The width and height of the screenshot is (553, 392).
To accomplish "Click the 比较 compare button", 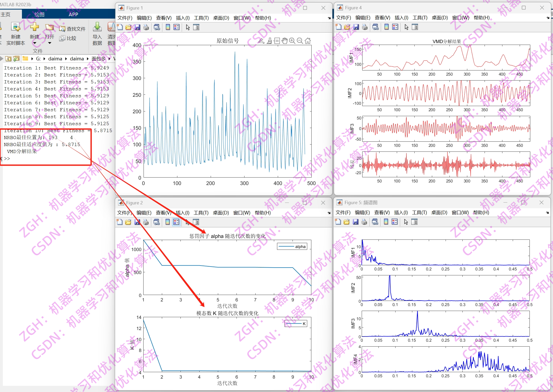I will (68, 38).
